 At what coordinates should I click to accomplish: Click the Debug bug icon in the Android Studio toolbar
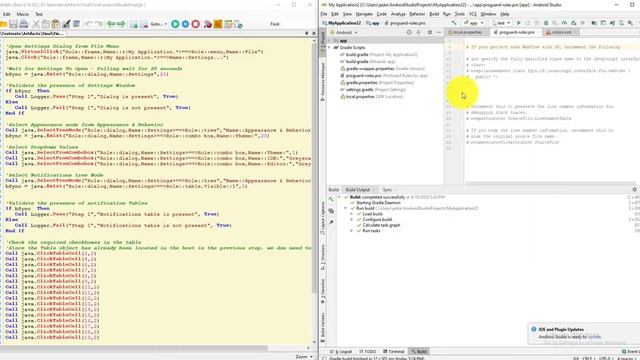click(x=546, y=23)
